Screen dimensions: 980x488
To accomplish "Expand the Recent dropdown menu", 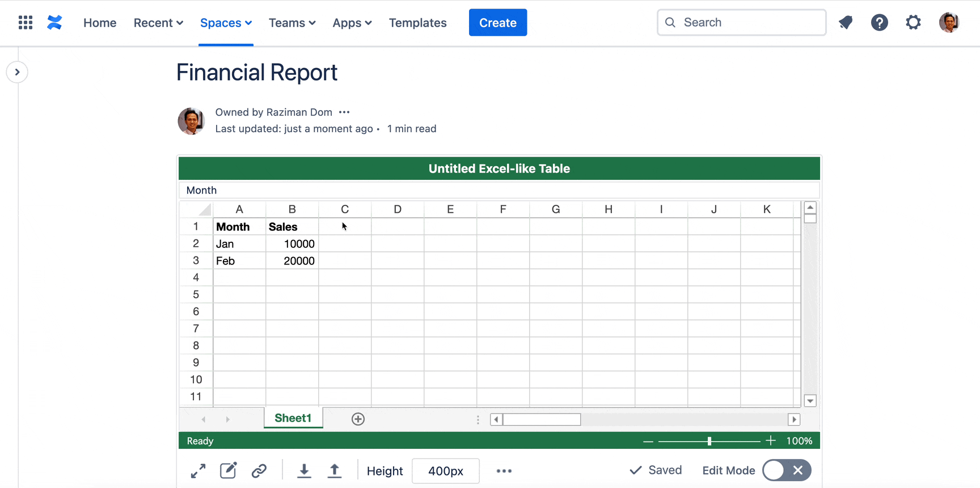I will pos(158,23).
